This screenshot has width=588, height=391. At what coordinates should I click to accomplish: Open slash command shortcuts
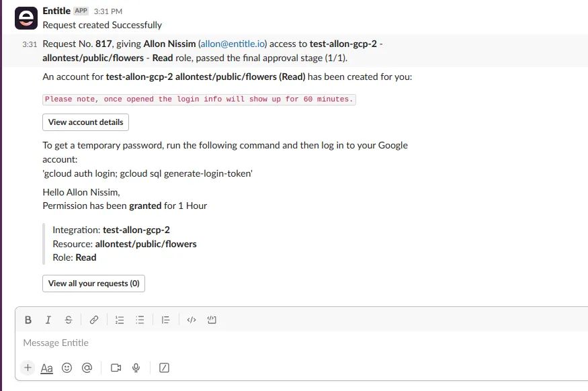[x=164, y=367]
